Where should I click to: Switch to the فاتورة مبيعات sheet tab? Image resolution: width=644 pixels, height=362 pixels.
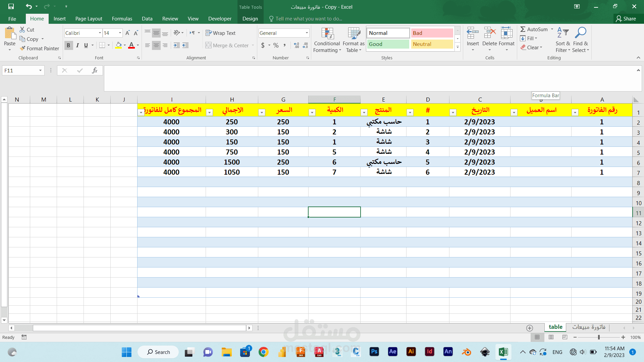589,327
